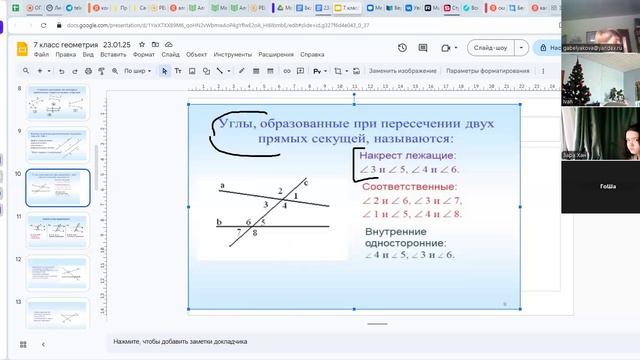Expand the line tool dropdown arrow
640x360 pixels.
[x=229, y=71]
